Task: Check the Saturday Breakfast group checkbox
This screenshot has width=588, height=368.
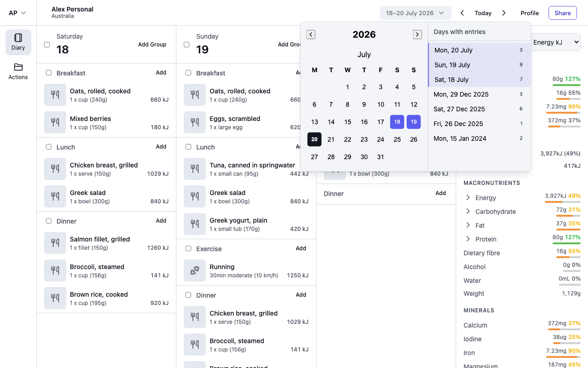Action: [x=49, y=73]
